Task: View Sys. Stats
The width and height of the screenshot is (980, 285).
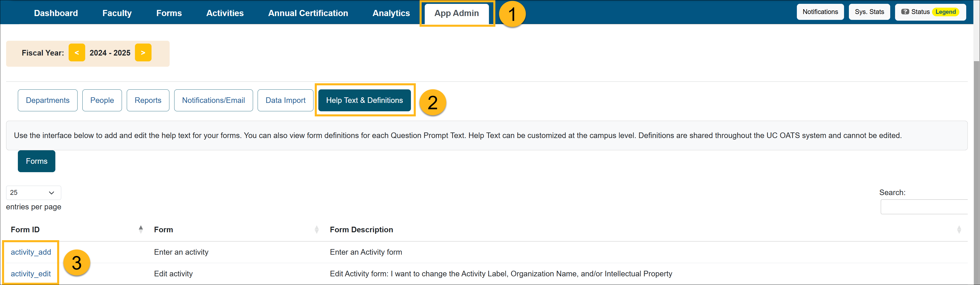Action: click(869, 12)
